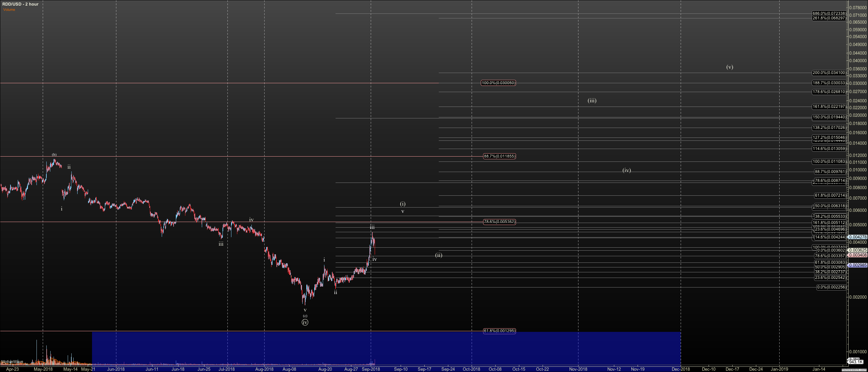868x372 pixels.
Task: Click the circled iv wave label
Action: [x=305, y=322]
